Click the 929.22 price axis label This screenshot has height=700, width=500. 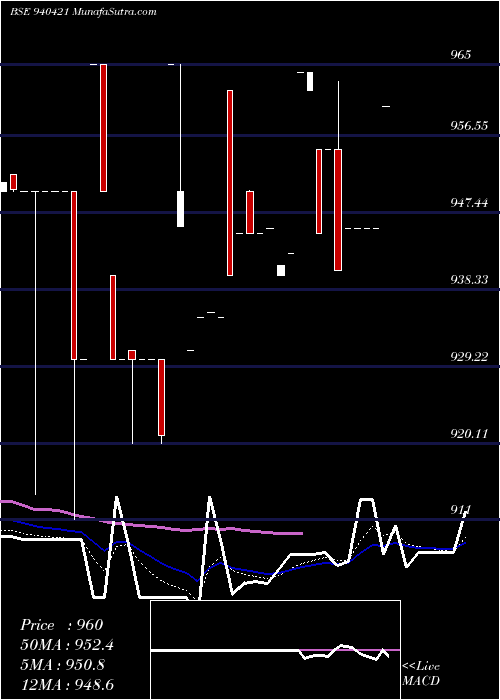pyautogui.click(x=469, y=357)
